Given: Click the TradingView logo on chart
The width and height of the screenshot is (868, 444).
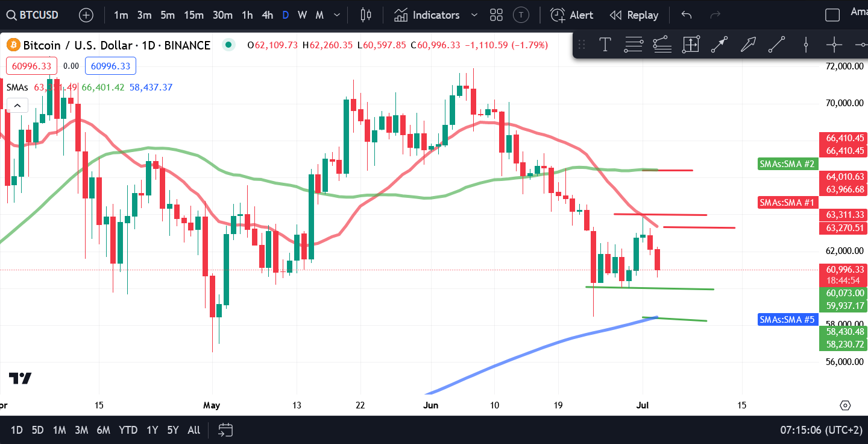Looking at the screenshot, I should pyautogui.click(x=20, y=378).
